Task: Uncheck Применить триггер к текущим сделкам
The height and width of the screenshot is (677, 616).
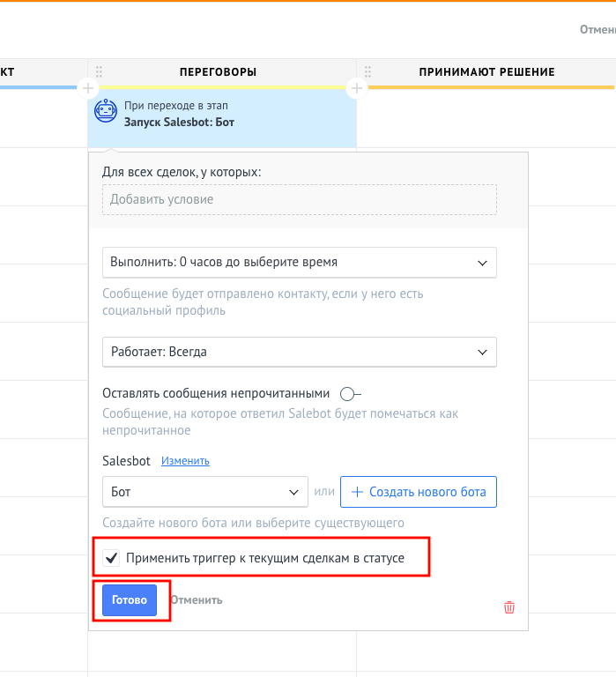Action: [x=111, y=558]
